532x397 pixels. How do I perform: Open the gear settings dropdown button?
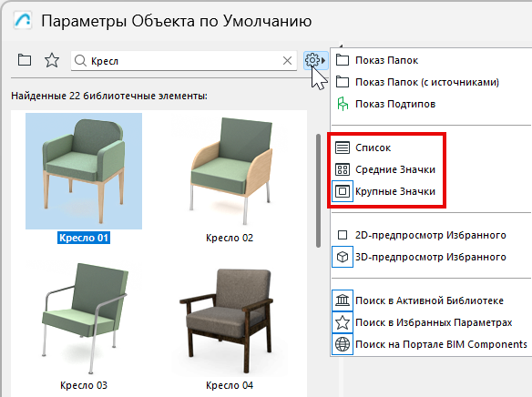pos(315,60)
